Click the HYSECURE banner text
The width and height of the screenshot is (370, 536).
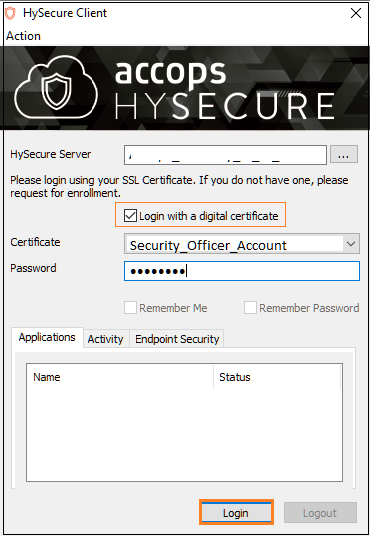click(225, 107)
